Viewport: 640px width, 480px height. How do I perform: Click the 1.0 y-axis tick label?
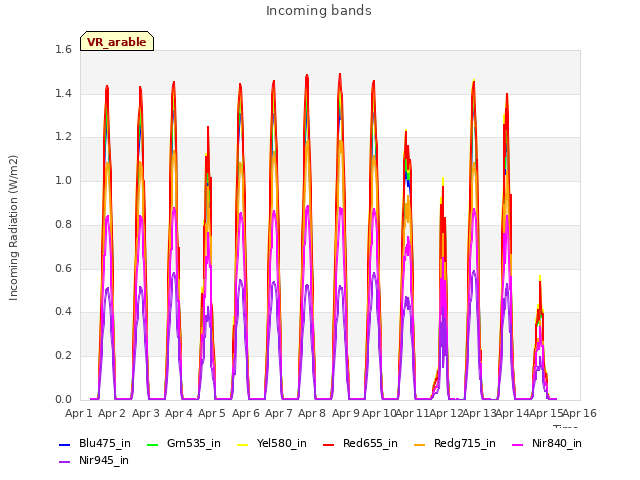pos(63,180)
